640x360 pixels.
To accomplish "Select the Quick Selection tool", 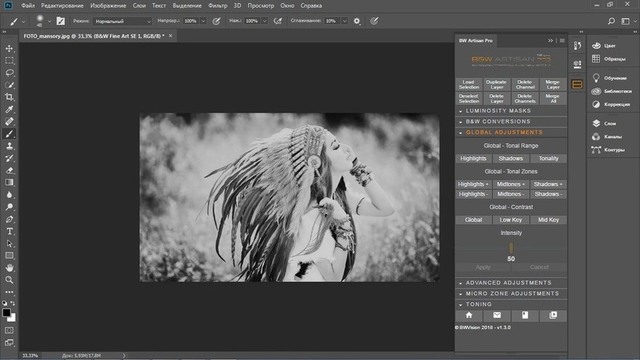I will click(9, 85).
